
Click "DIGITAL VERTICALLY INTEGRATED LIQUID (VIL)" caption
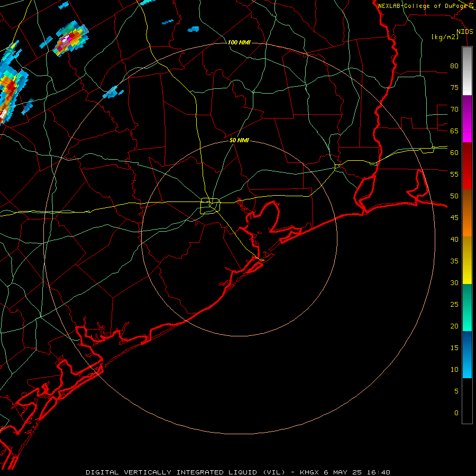(x=186, y=472)
